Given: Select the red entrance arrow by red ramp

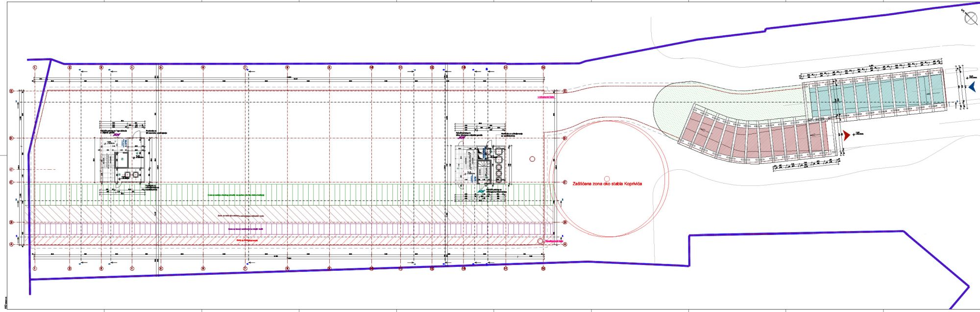Looking at the screenshot, I should pyautogui.click(x=846, y=134).
